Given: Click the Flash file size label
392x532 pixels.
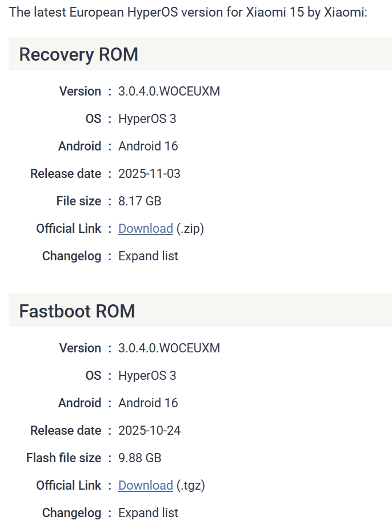Looking at the screenshot, I should pyautogui.click(x=63, y=458).
